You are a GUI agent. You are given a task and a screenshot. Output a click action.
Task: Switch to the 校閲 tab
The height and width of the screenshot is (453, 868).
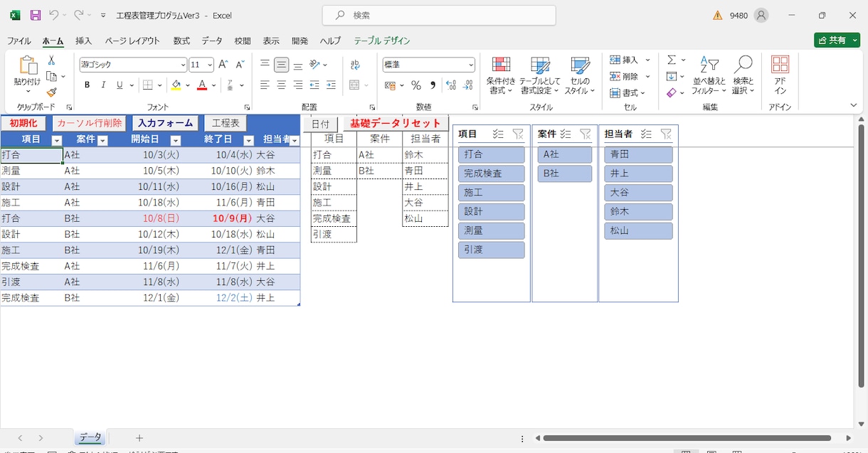pos(243,41)
